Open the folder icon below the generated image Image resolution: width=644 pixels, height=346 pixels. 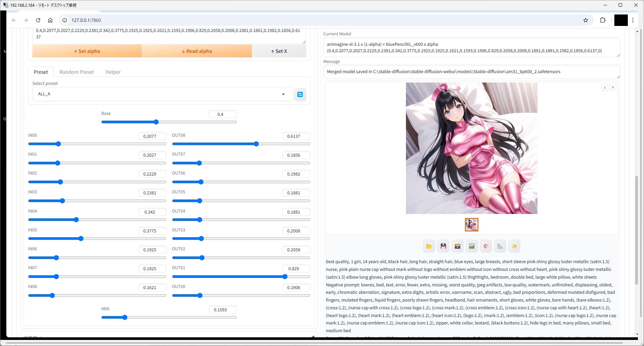(x=429, y=246)
